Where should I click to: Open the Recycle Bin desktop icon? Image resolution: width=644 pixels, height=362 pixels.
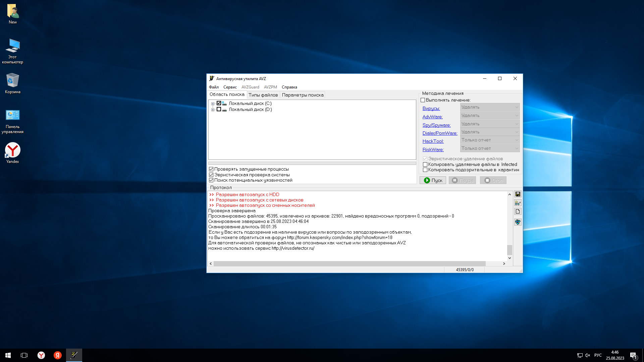pos(12,83)
